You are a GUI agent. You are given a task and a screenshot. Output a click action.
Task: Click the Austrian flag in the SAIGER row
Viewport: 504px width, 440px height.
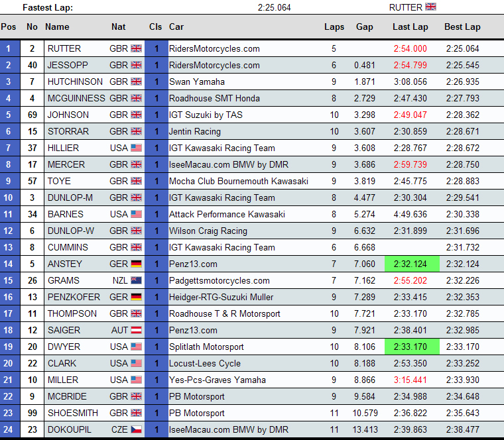point(137,330)
